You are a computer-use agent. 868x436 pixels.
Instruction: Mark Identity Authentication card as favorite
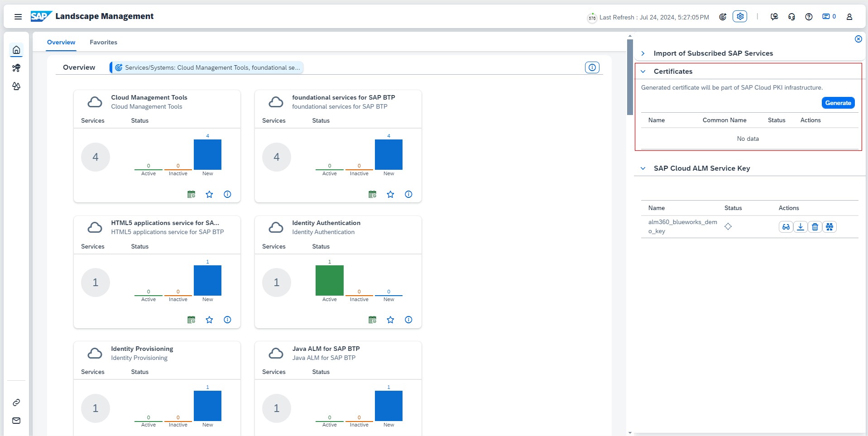coord(390,320)
